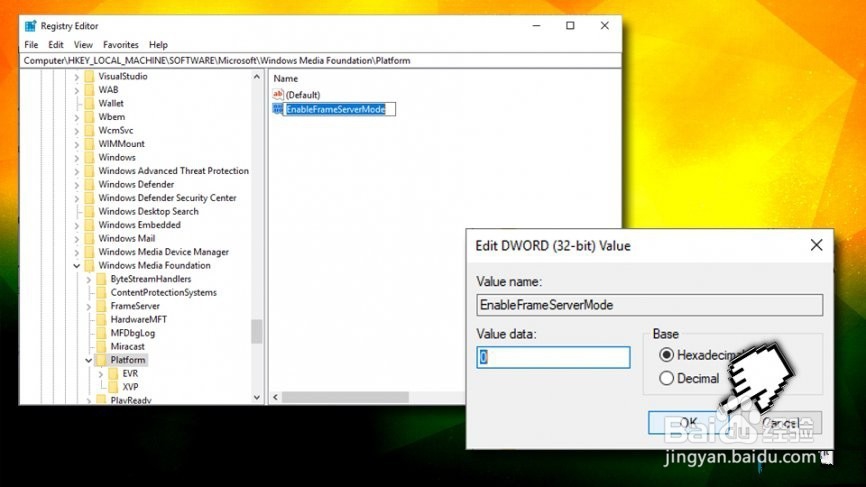Select the Windows Embedded key

pos(139,225)
